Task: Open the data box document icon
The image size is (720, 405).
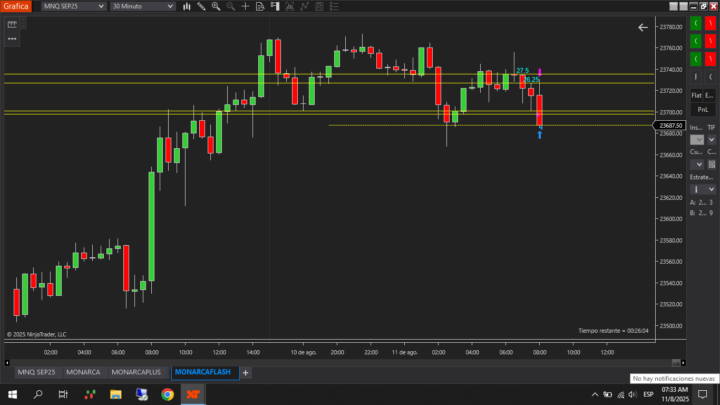Action: [260, 6]
